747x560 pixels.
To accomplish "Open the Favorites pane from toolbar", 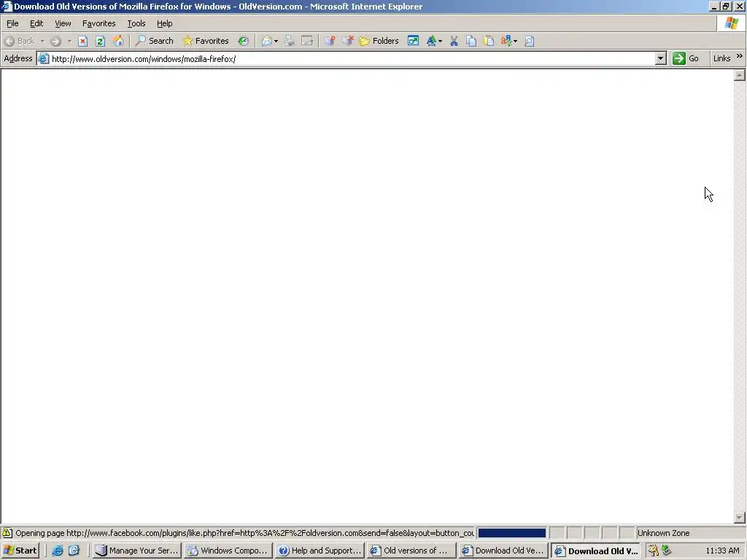I will [x=206, y=41].
